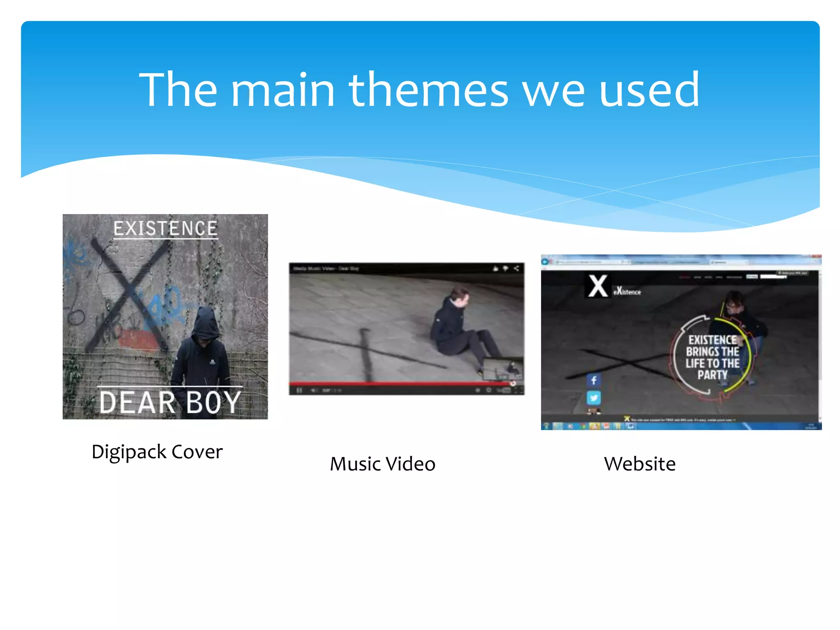Mute the video with the speaker icon
This screenshot has width=840, height=630.
[314, 390]
